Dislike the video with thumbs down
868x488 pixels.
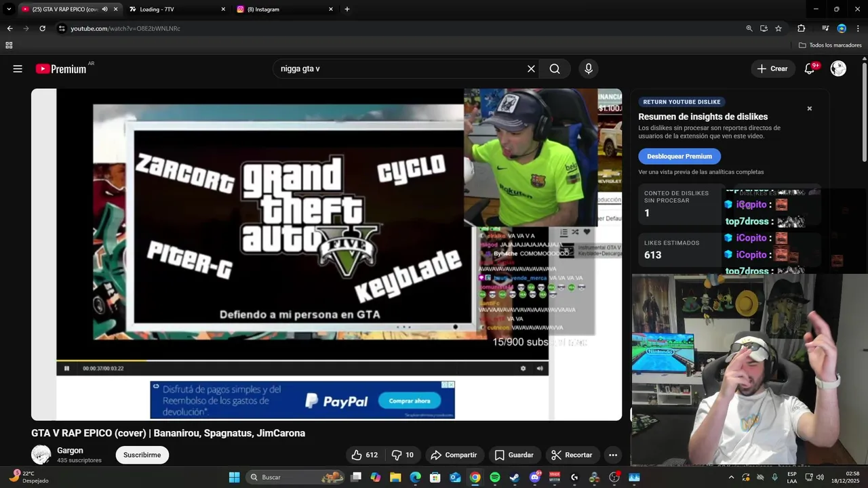[x=403, y=455]
